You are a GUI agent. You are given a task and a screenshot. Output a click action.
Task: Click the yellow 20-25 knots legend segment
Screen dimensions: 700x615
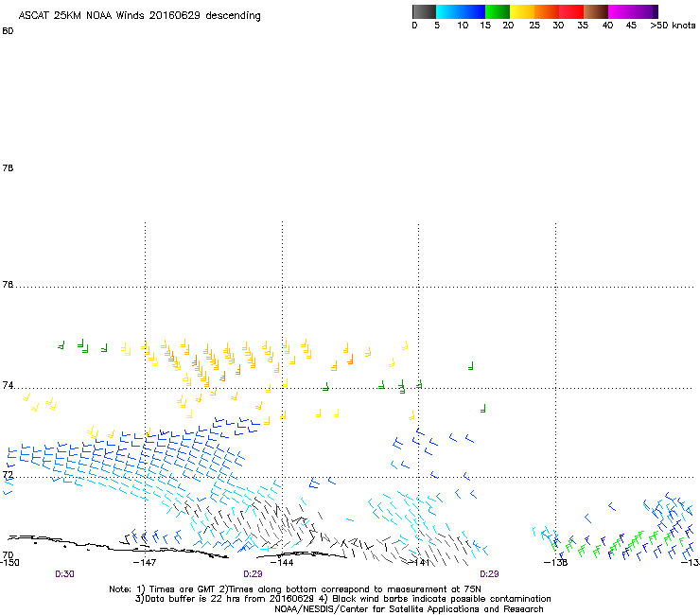click(x=522, y=11)
